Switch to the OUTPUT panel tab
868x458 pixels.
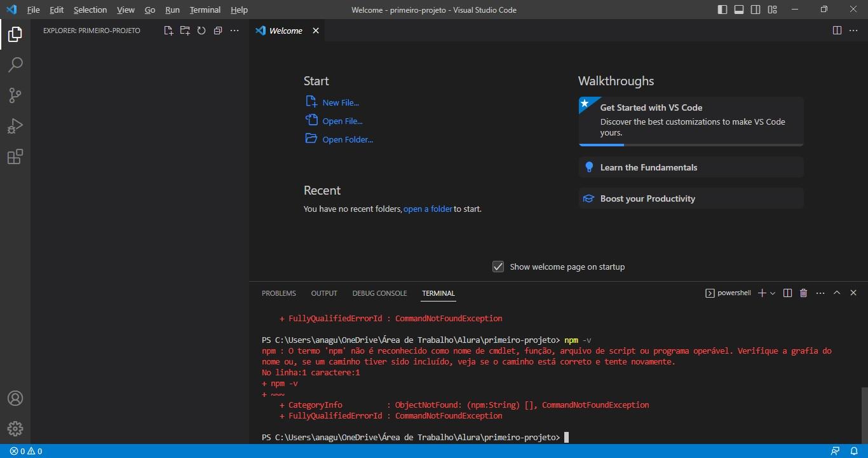point(324,293)
